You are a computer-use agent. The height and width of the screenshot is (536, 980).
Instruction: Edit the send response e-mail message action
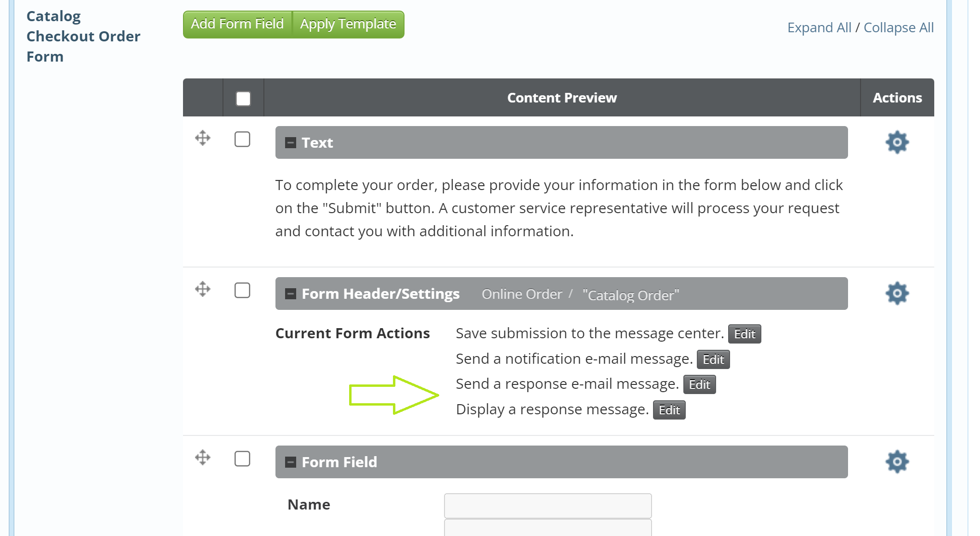pos(699,384)
